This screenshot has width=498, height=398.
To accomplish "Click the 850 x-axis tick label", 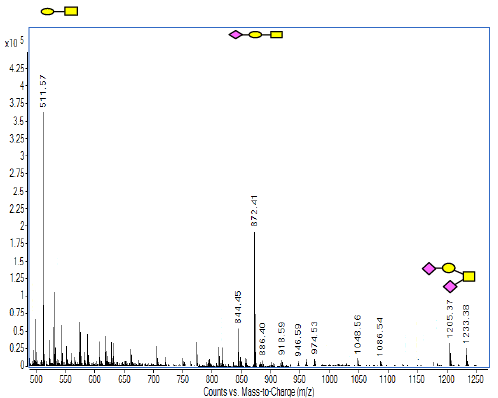I will click(x=241, y=379).
